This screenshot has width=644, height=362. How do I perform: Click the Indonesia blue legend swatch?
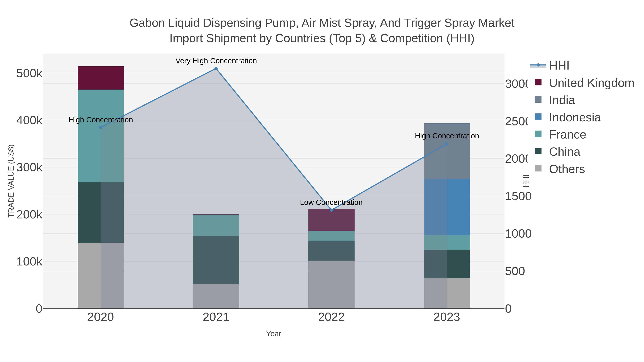[x=538, y=117]
